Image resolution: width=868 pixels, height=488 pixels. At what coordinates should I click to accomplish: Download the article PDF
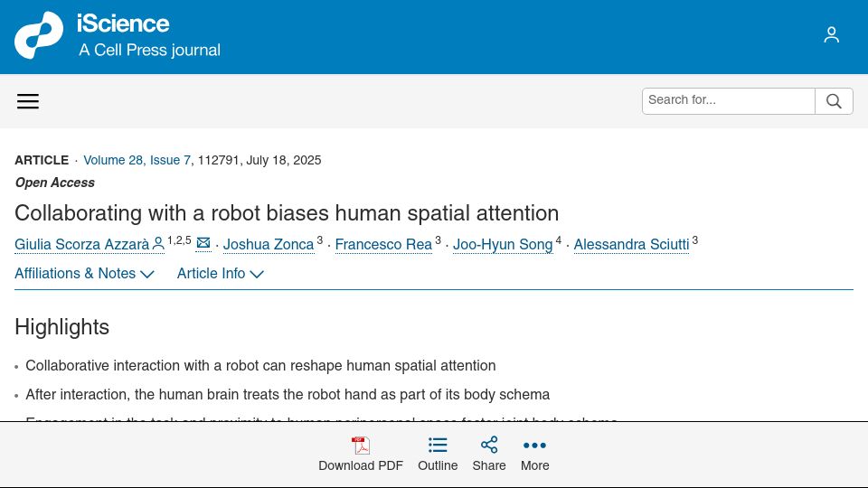click(361, 455)
